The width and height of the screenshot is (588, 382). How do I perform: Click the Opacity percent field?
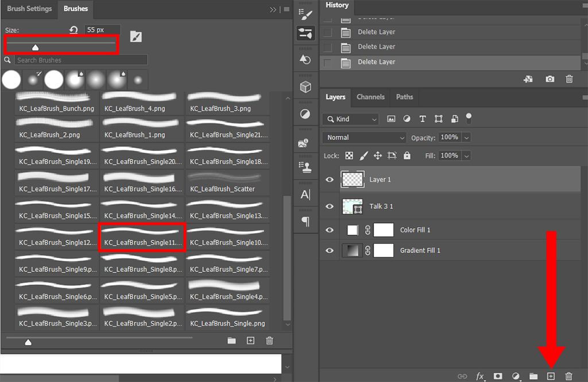[450, 138]
